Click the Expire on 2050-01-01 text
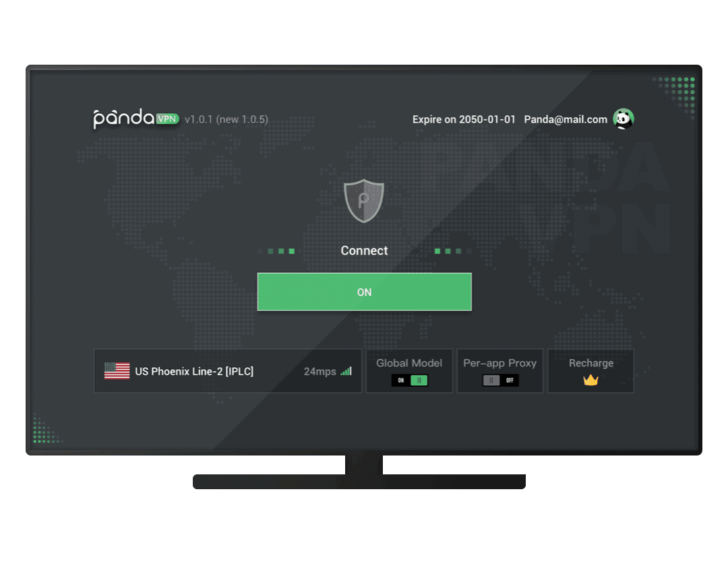The height and width of the screenshot is (566, 728). pos(464,119)
